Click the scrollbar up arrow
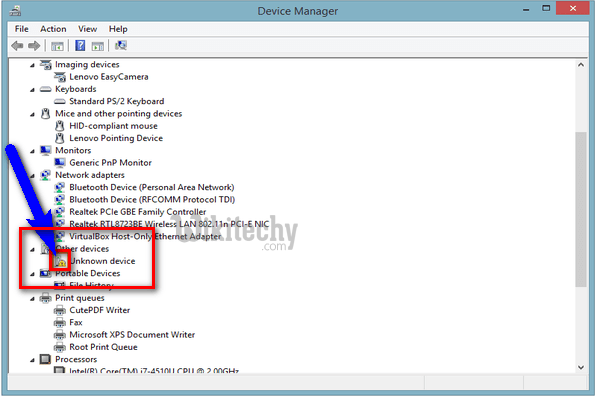Screen dimensions: 595x396 pos(581,65)
